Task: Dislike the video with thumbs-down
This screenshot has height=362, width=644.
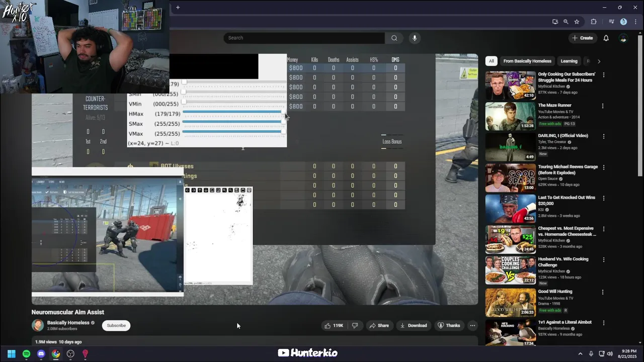Action: (x=355, y=325)
